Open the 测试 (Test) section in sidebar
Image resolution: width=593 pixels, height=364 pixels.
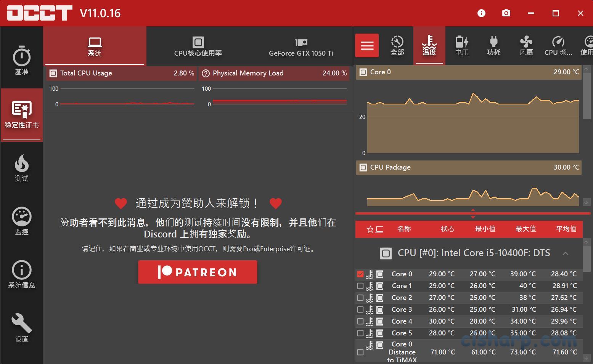tap(22, 168)
